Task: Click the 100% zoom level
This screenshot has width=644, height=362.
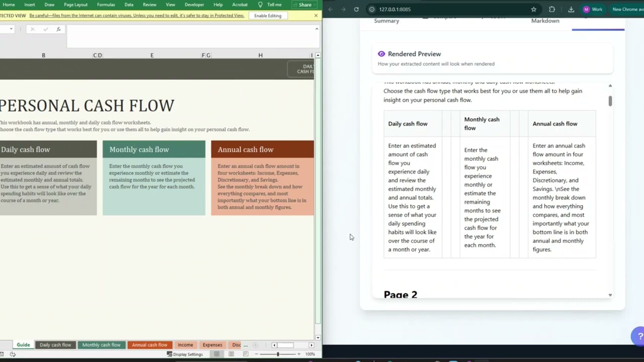Action: pyautogui.click(x=310, y=354)
